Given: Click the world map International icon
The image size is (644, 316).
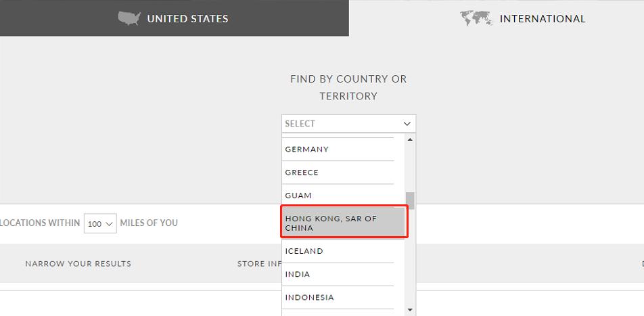Looking at the screenshot, I should (476, 18).
